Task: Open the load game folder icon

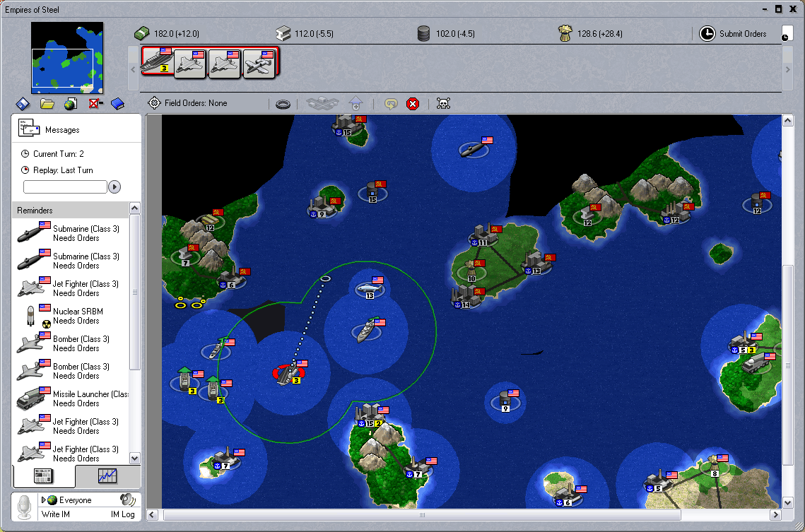Action: pos(47,104)
